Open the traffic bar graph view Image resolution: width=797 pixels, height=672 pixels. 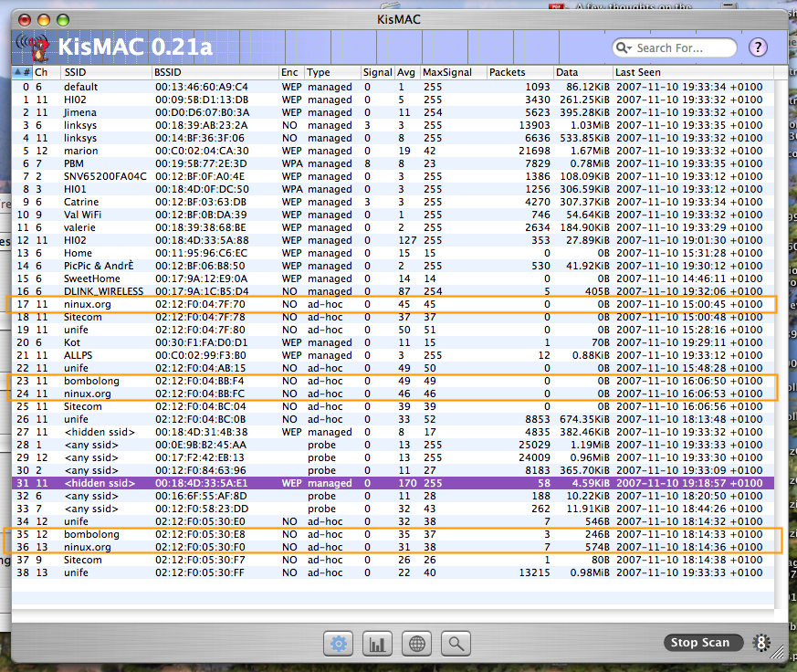(377, 644)
